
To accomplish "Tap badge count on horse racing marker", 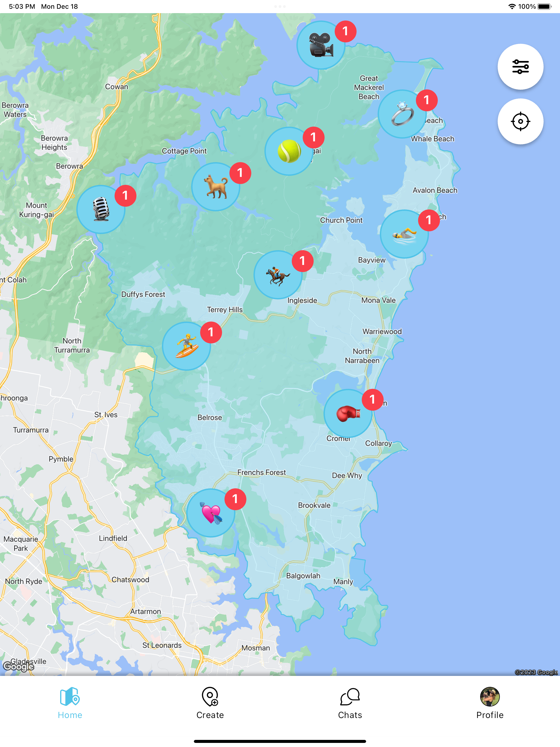I will click(303, 261).
